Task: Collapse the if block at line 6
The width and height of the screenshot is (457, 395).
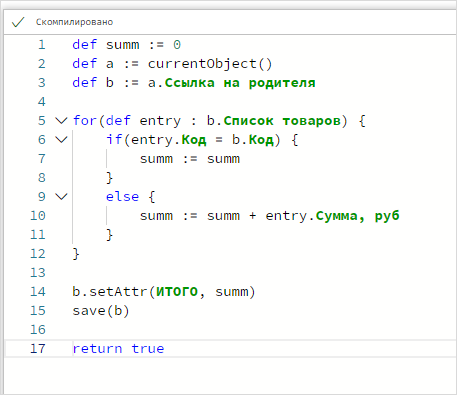Action: 61,139
